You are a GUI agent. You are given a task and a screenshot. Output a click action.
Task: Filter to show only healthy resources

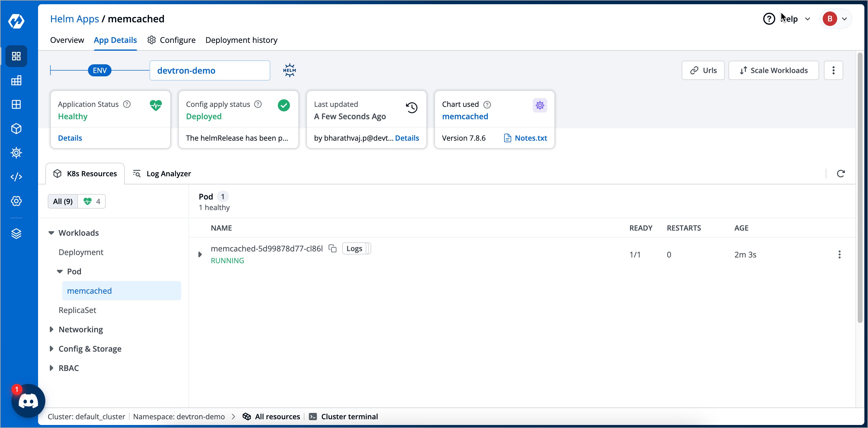point(91,201)
